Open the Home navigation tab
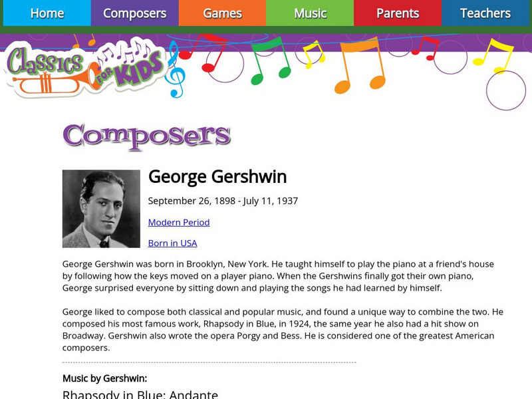Screen dimensions: 532x399 47,13
